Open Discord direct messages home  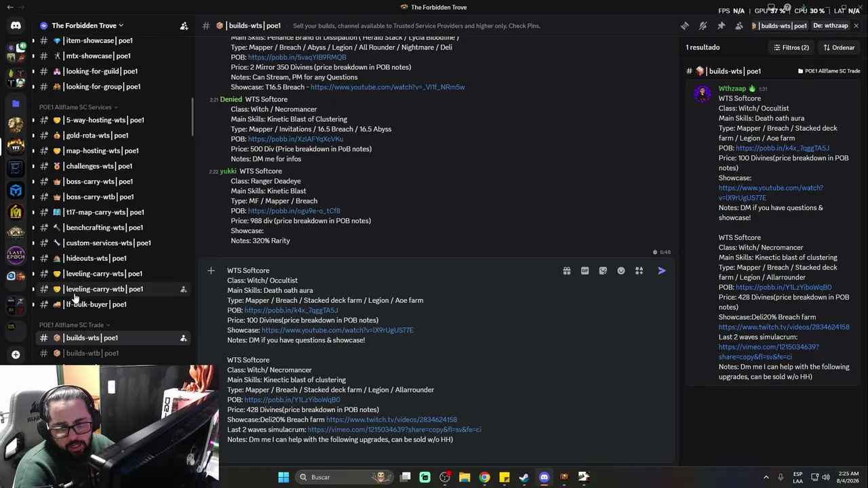[x=16, y=26]
